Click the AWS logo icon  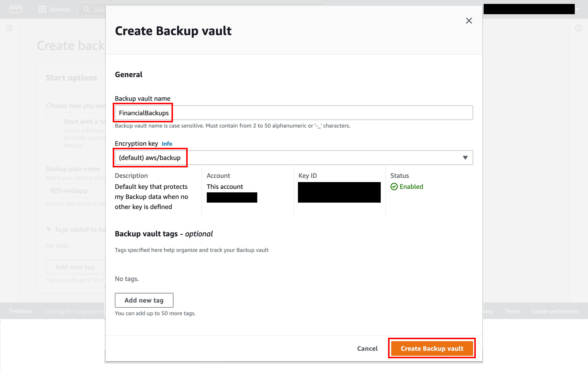pos(15,9)
